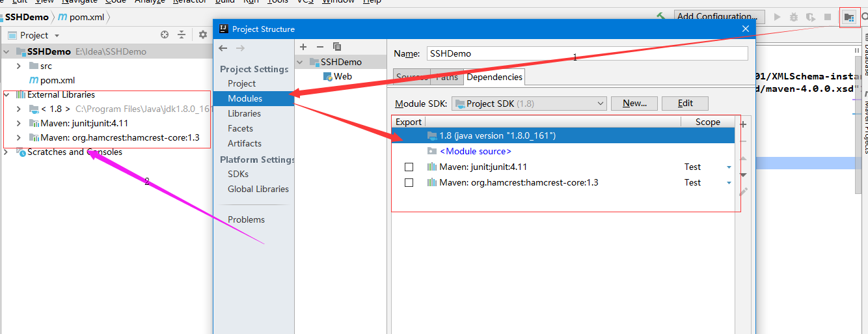The image size is (868, 334).
Task: Move the dependency down with the arrow icon
Action: pos(743,174)
